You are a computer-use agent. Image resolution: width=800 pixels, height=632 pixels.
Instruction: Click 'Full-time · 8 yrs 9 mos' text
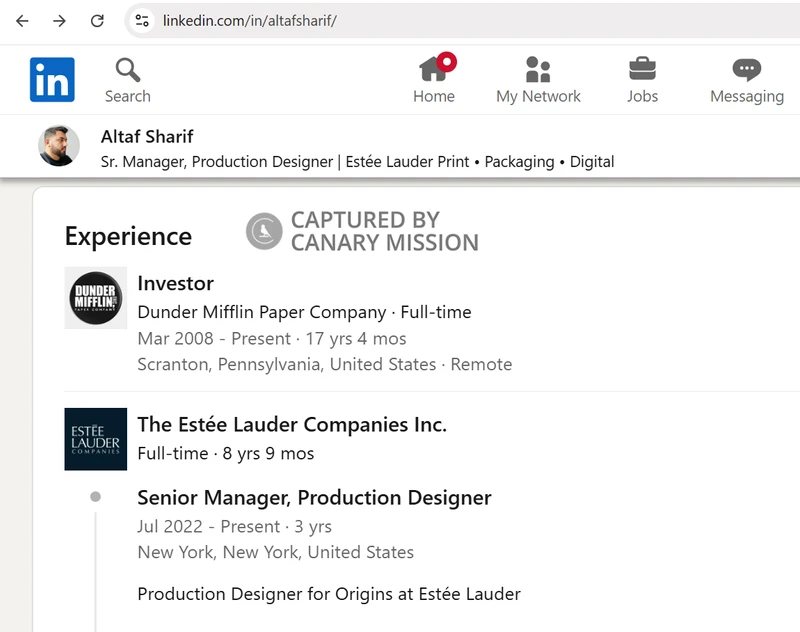226,453
